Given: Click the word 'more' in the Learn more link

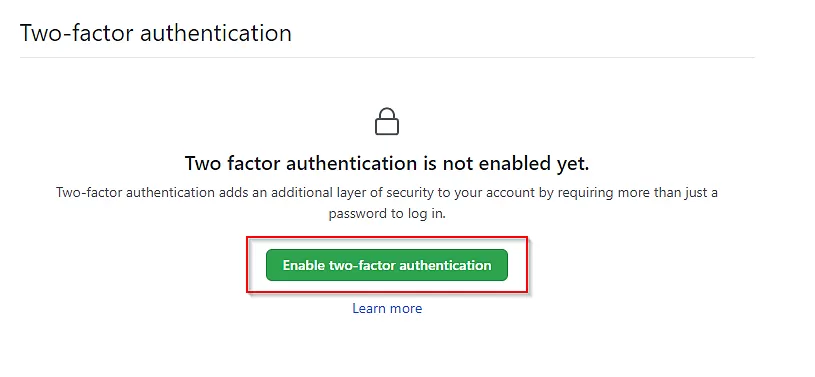Looking at the screenshot, I should [406, 308].
